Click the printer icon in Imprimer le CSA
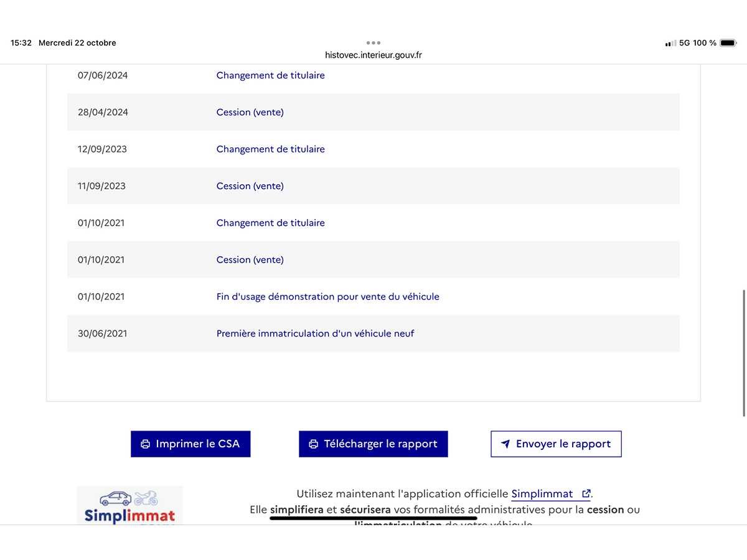The width and height of the screenshot is (747, 560). (146, 444)
